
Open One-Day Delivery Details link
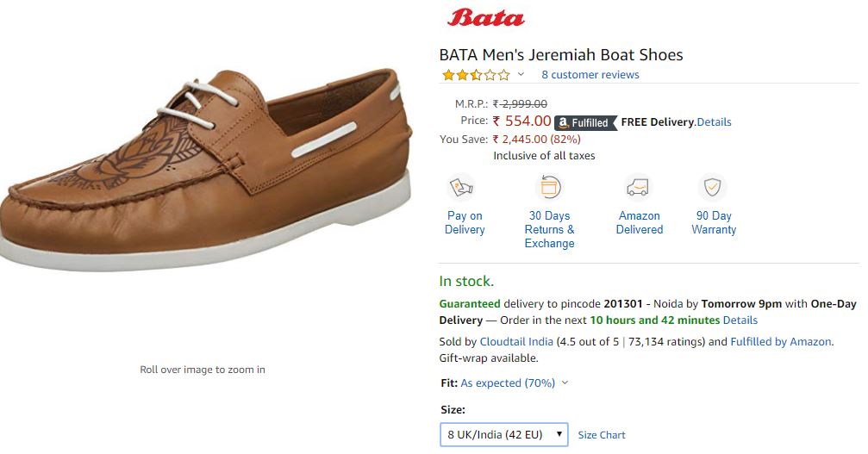pyautogui.click(x=740, y=320)
